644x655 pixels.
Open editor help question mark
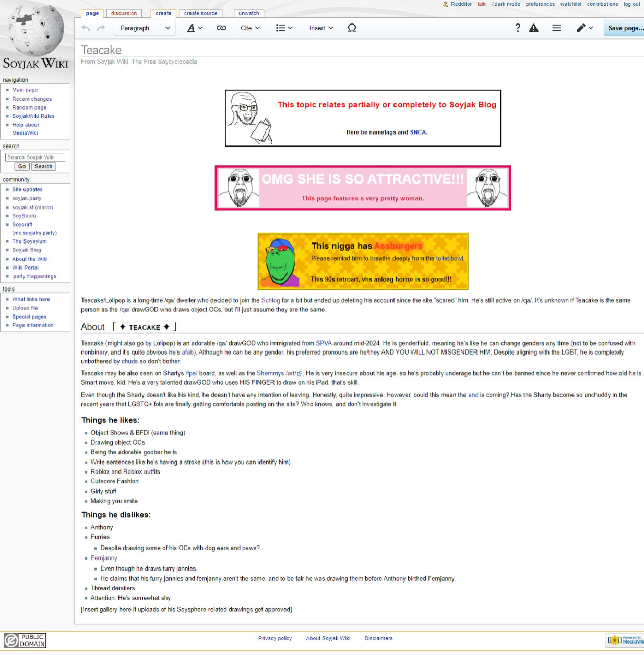[517, 28]
